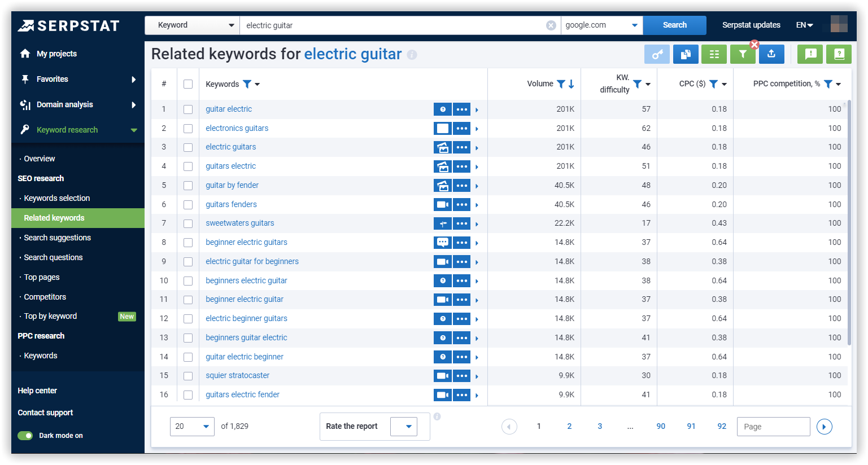This screenshot has width=868, height=465.
Task: Clear the search field with X icon
Action: click(x=551, y=25)
